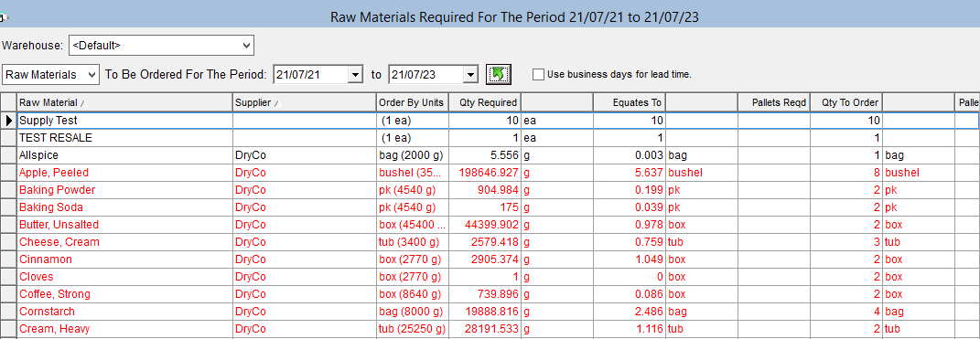Open the Warehouse dropdown

pos(247,46)
